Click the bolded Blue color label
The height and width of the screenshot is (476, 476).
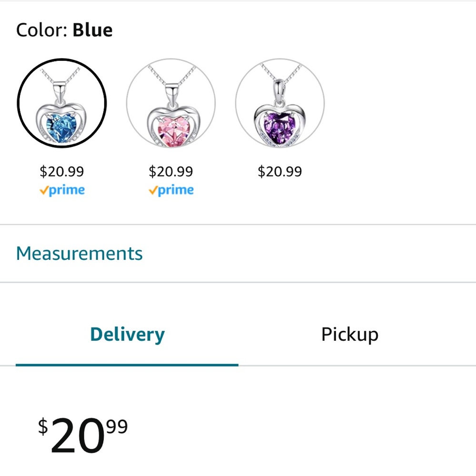click(92, 30)
